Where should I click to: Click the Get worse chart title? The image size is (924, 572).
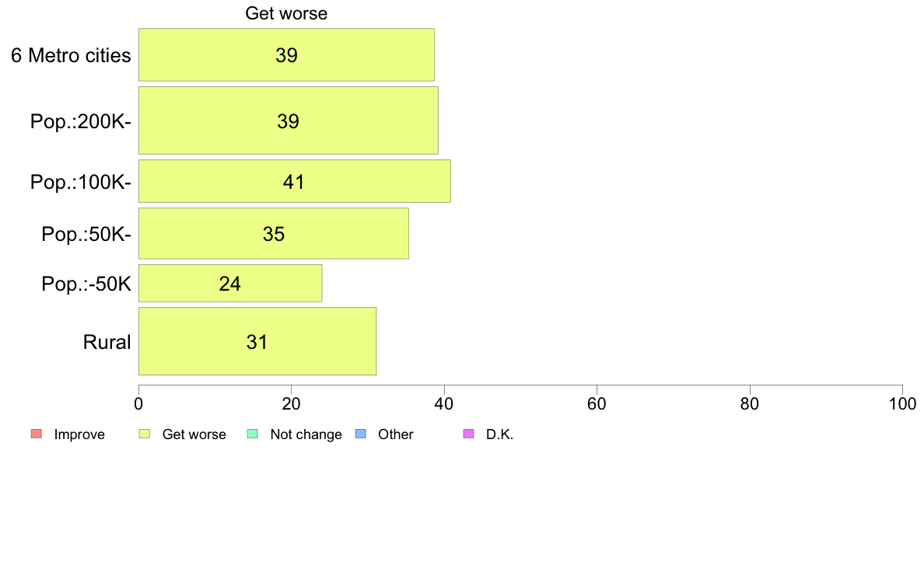tap(286, 13)
